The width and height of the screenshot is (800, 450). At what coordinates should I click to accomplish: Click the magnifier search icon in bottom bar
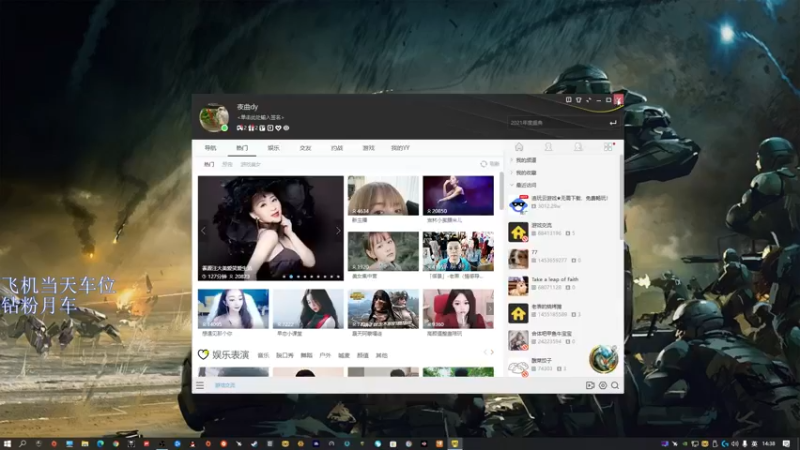coord(615,385)
